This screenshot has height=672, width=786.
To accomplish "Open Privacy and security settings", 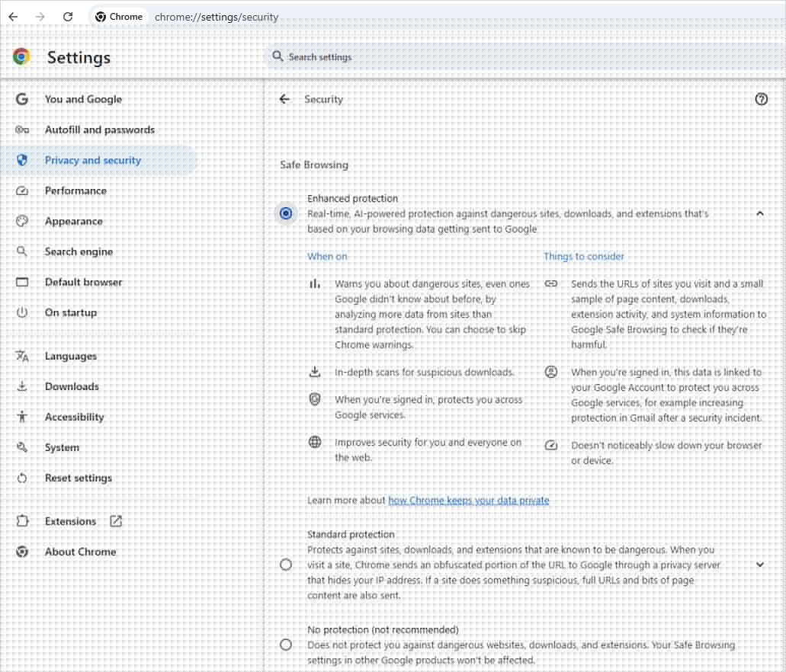I will (x=98, y=160).
